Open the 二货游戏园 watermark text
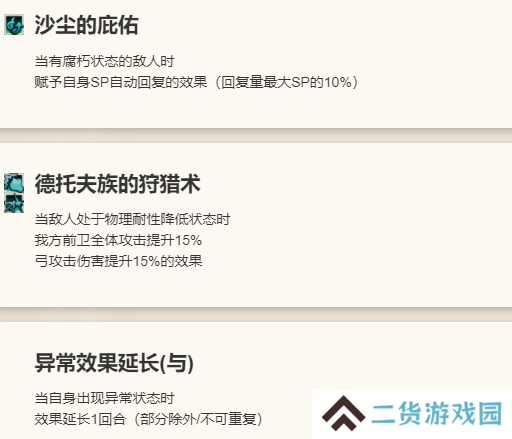Screen dimensions: 512x439 pos(437,414)
